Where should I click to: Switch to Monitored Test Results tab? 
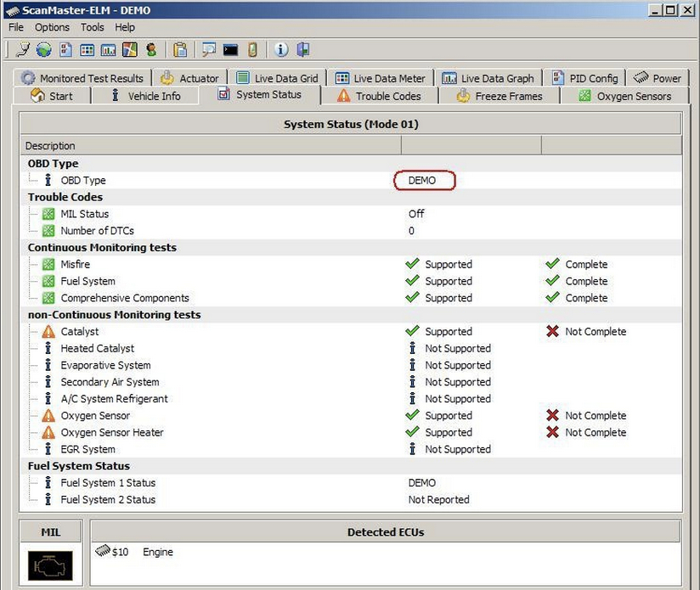point(82,78)
